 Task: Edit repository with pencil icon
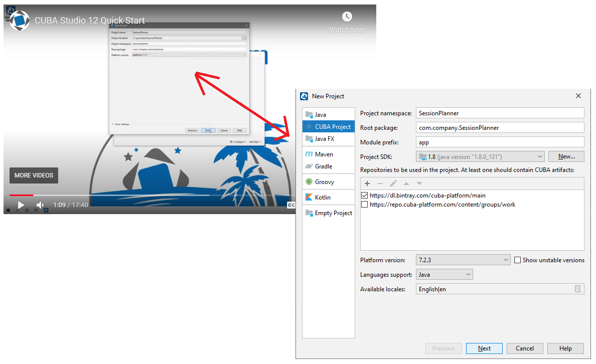393,184
